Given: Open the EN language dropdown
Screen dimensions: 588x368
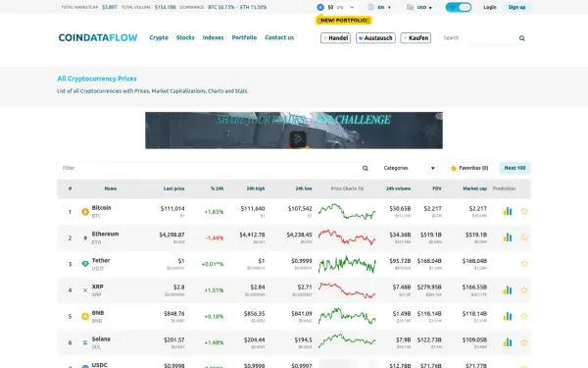Looking at the screenshot, I should (384, 7).
